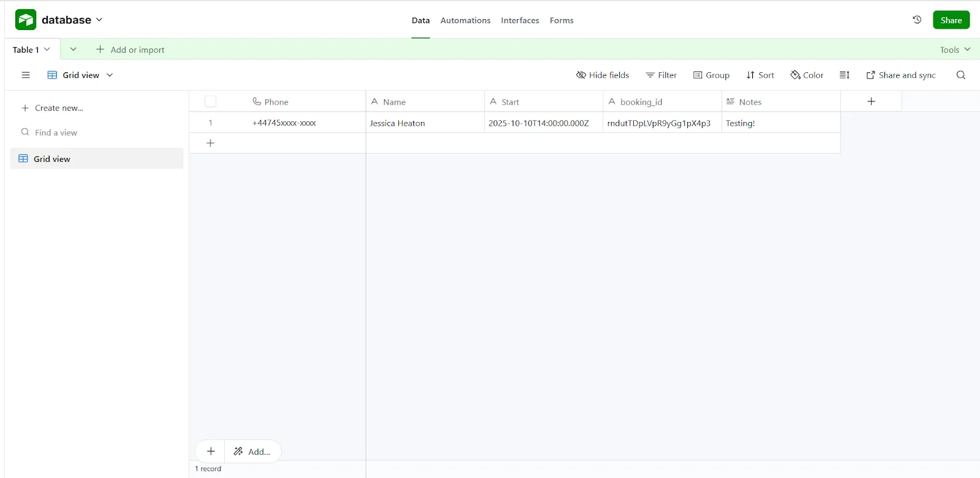980x478 pixels.
Task: Open the Automations tab
Action: [466, 20]
